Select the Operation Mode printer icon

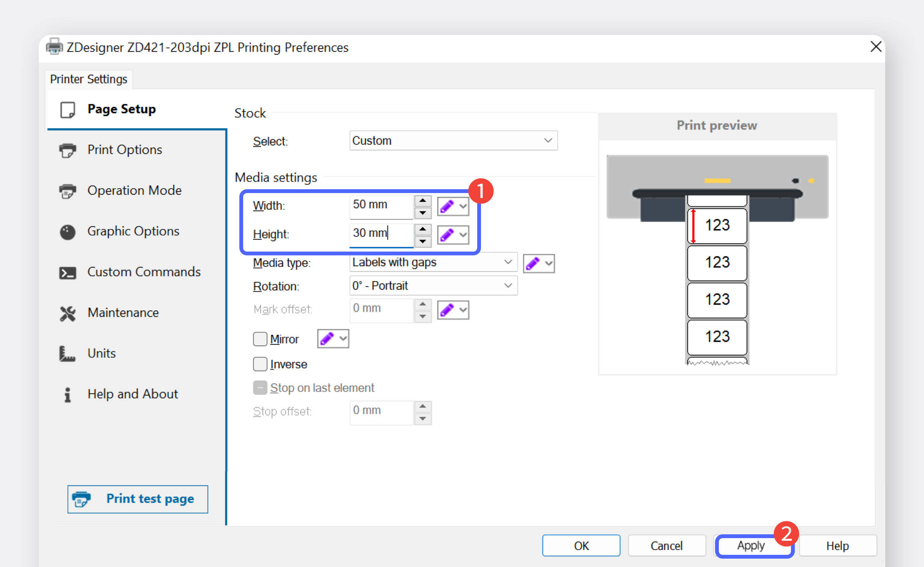pyautogui.click(x=68, y=191)
